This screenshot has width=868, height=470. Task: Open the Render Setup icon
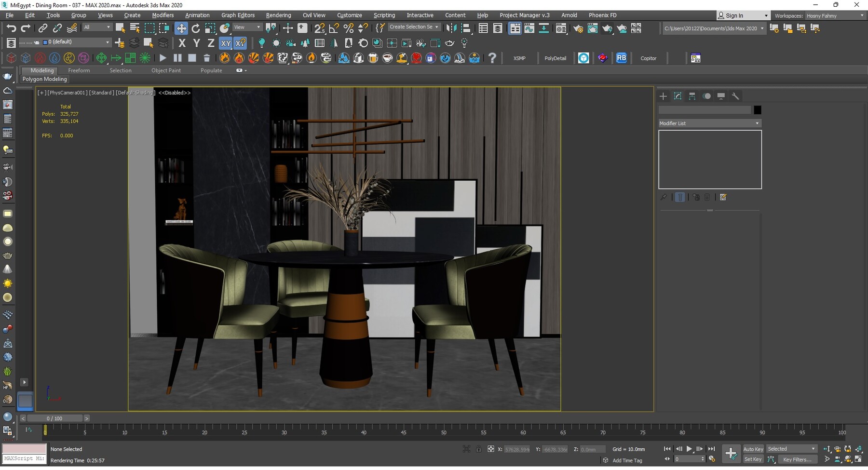578,28
